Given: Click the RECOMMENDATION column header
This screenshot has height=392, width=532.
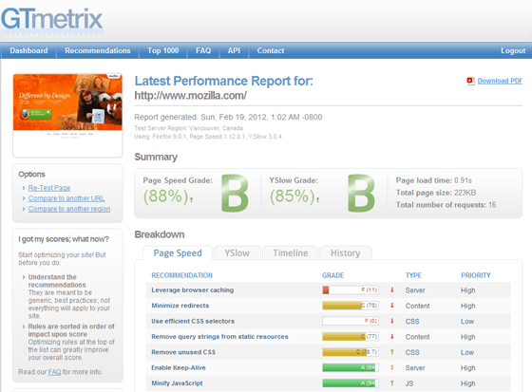Looking at the screenshot, I should point(181,275).
